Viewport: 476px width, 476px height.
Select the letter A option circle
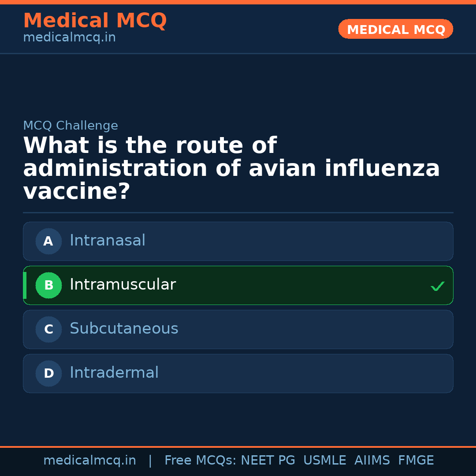[x=48, y=241]
